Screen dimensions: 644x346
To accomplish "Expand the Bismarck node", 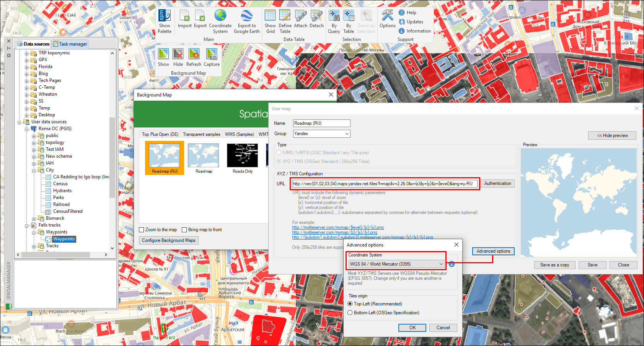I will (x=34, y=219).
